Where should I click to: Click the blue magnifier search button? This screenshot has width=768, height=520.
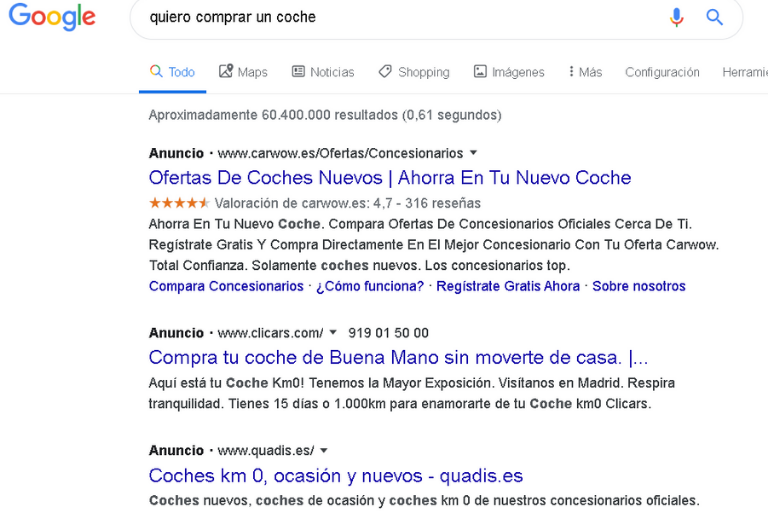[x=714, y=17]
